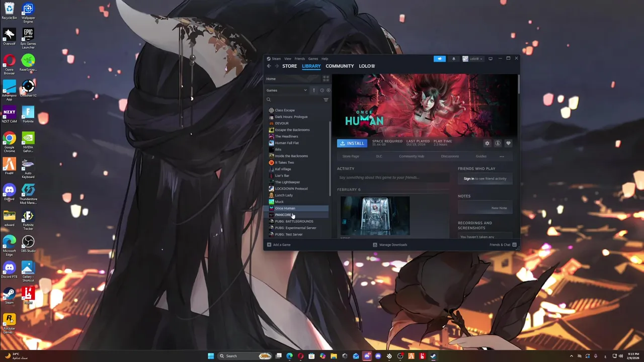Screen dimensions: 644x362
Task: Open Manage Downloads in Steam footer
Action: click(390, 245)
